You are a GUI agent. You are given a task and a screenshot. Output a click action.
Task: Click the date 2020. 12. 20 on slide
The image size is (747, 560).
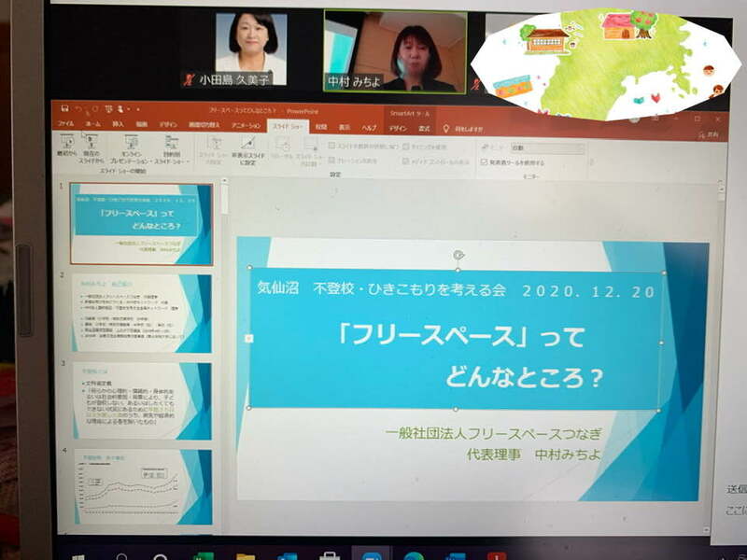click(588, 291)
